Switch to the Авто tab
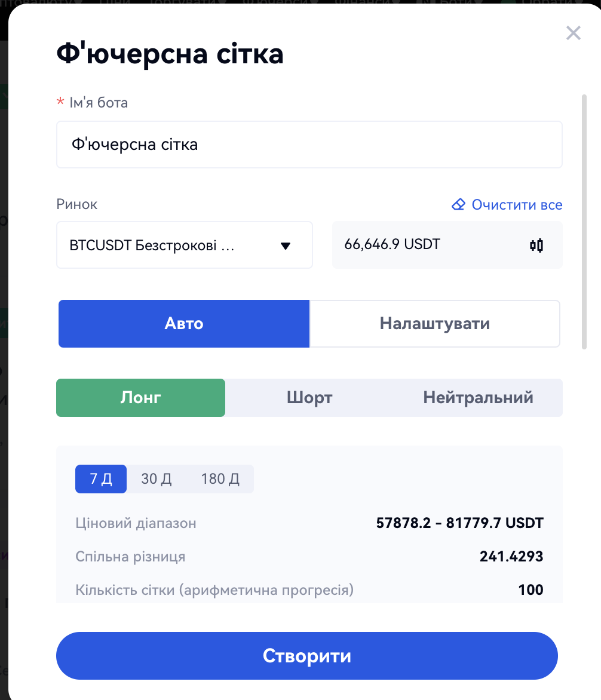 [x=184, y=324]
